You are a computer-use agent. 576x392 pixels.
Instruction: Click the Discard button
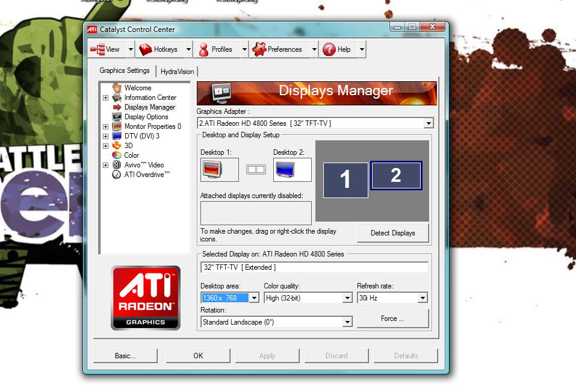pos(336,356)
